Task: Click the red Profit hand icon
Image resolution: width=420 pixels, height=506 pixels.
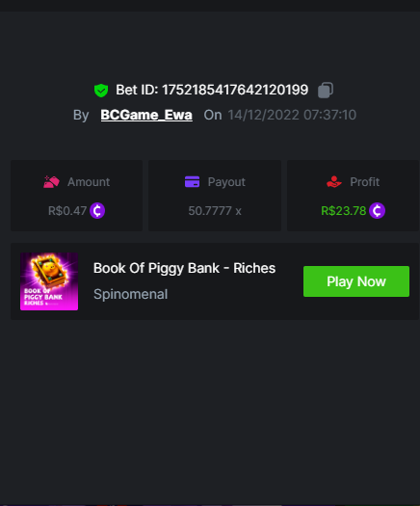Action: tap(334, 182)
